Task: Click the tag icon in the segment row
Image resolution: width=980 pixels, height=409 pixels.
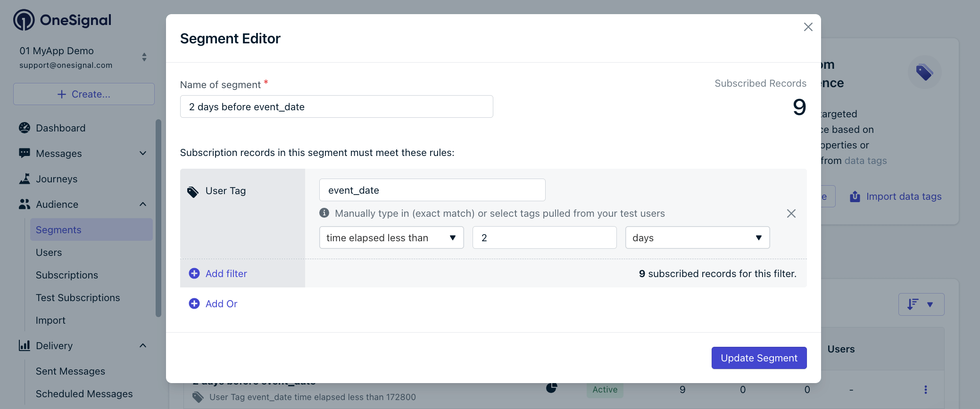Action: pos(198,397)
